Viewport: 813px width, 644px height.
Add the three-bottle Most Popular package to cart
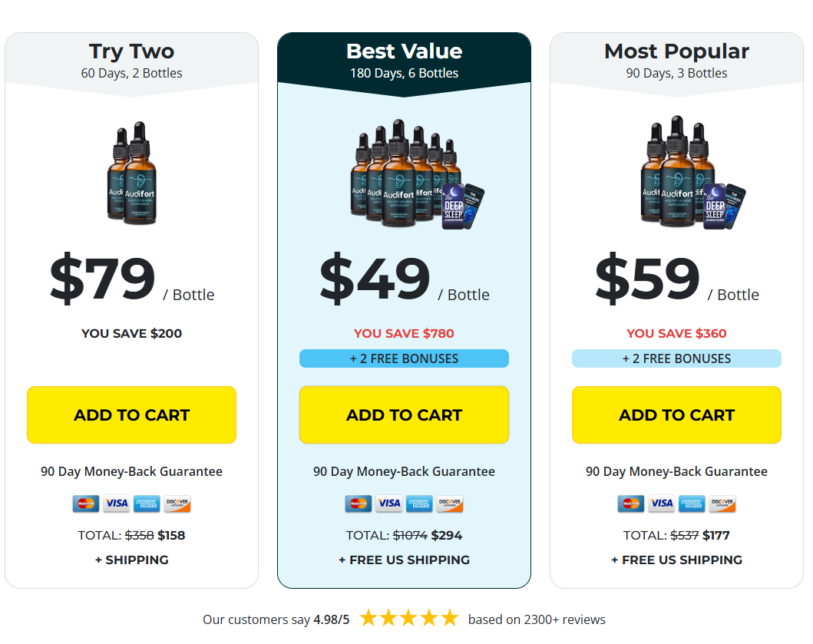676,415
